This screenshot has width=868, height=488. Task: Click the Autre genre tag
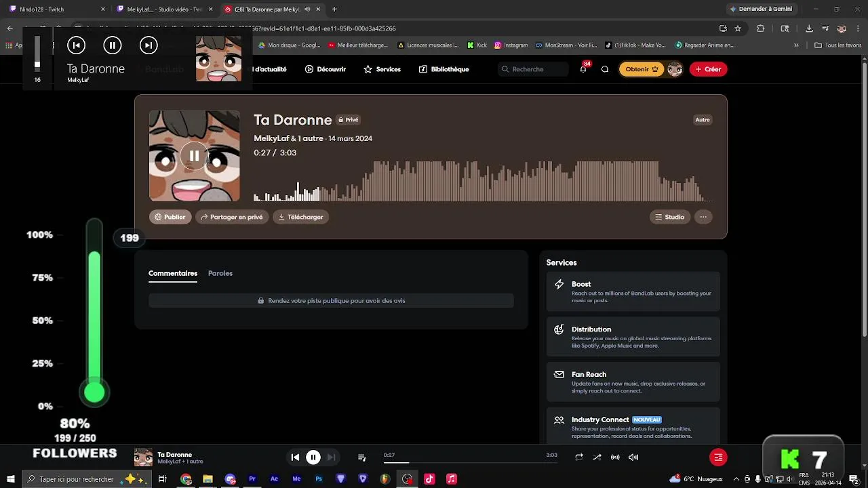703,120
